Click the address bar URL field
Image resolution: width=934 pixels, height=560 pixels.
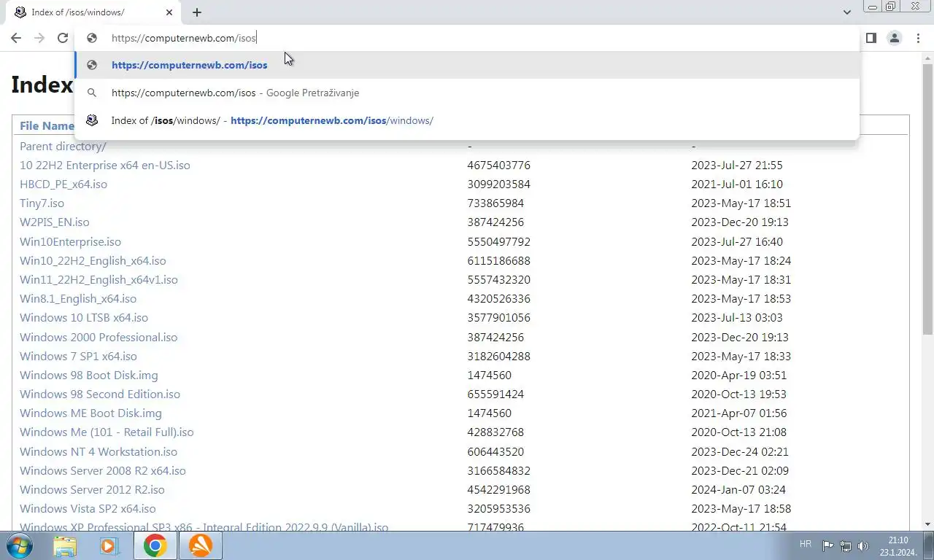pyautogui.click(x=467, y=38)
